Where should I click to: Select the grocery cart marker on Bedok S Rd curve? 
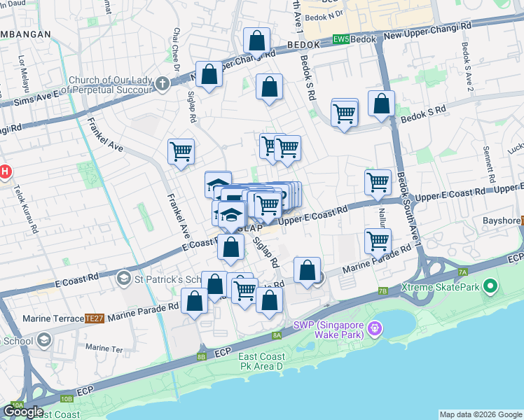tap(344, 116)
